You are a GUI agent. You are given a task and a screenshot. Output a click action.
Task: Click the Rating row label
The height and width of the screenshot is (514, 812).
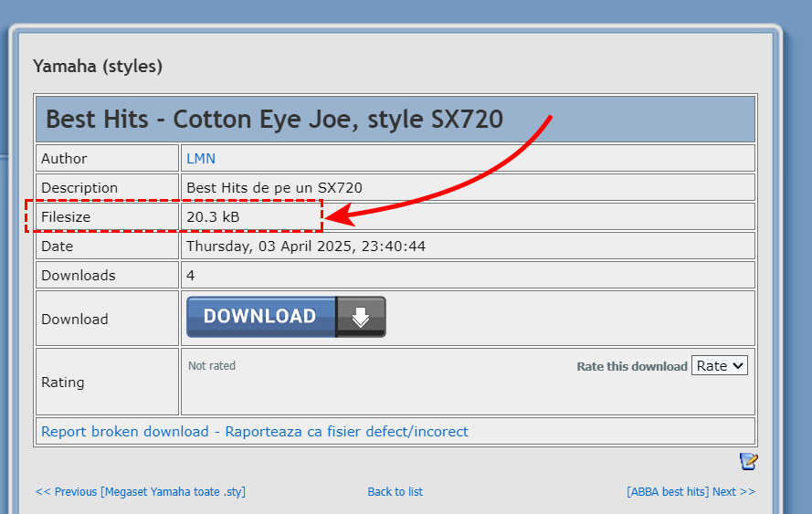tap(63, 383)
